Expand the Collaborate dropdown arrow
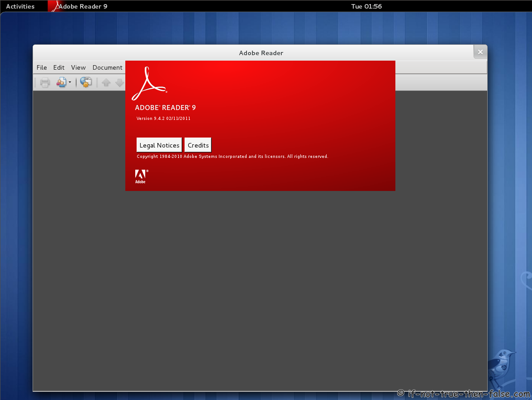The image size is (532, 400). 70,82
